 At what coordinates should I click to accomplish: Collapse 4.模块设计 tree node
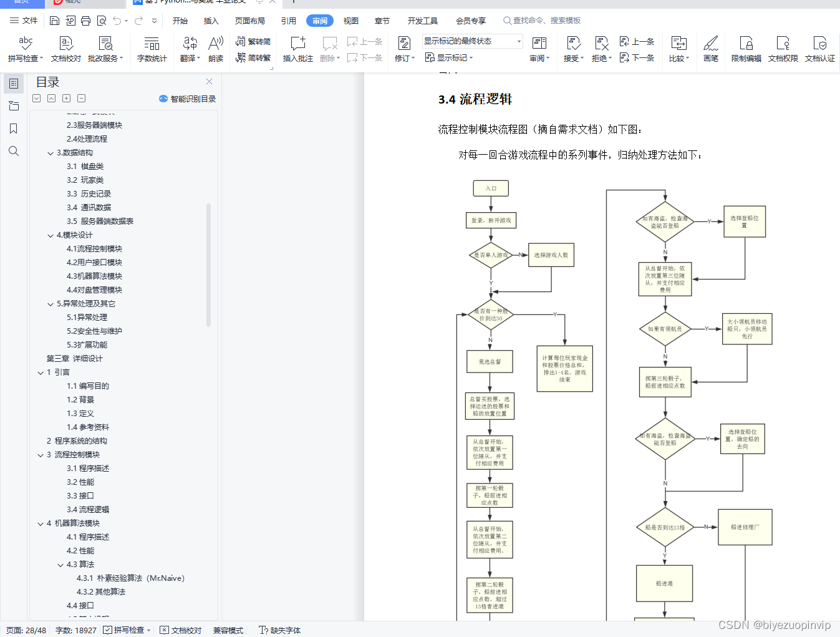click(x=51, y=235)
